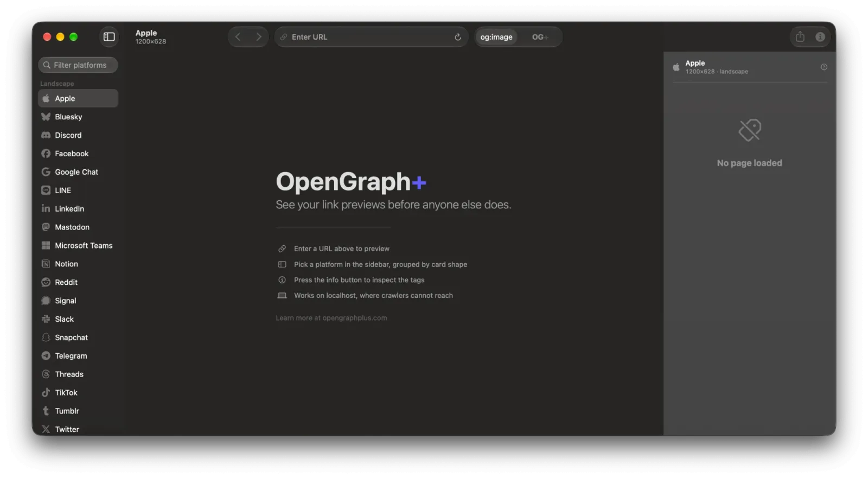Image resolution: width=868 pixels, height=478 pixels.
Task: Go back with the left arrow
Action: click(238, 37)
